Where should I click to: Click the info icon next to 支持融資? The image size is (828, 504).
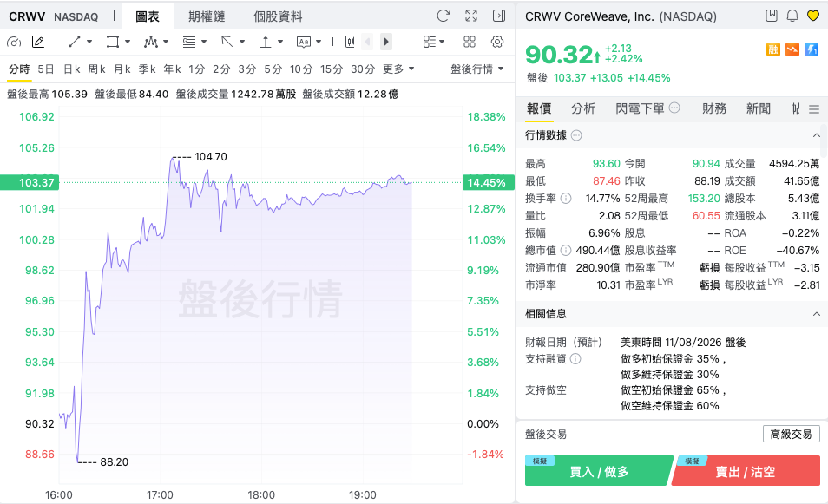[575, 359]
